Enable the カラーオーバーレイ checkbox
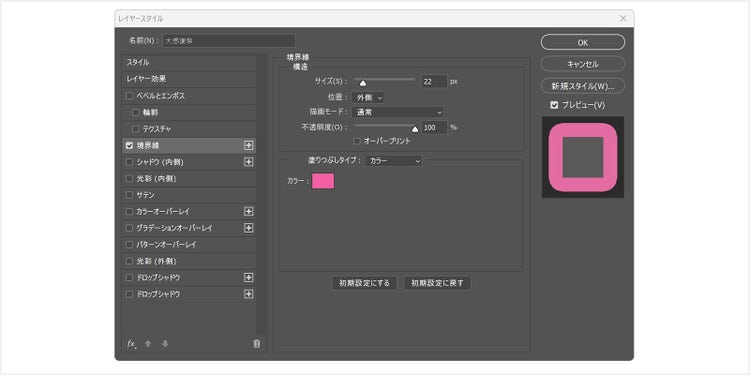 coord(129,211)
